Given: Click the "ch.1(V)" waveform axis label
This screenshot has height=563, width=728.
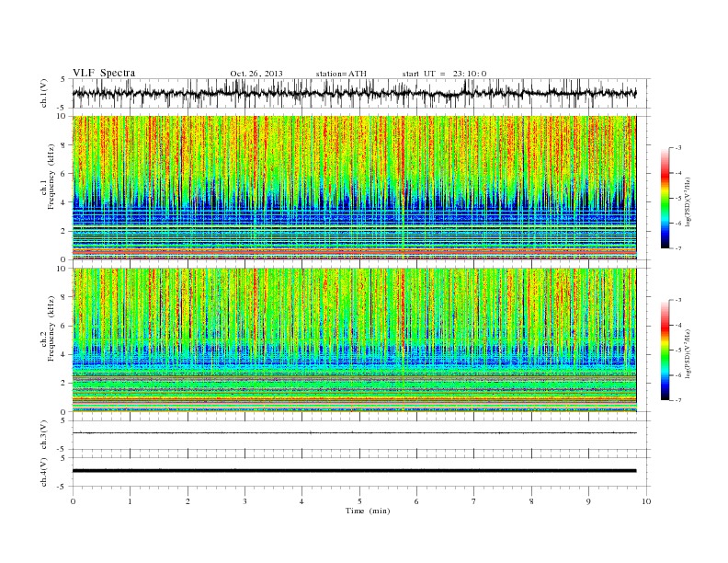Looking at the screenshot, I should [44, 93].
